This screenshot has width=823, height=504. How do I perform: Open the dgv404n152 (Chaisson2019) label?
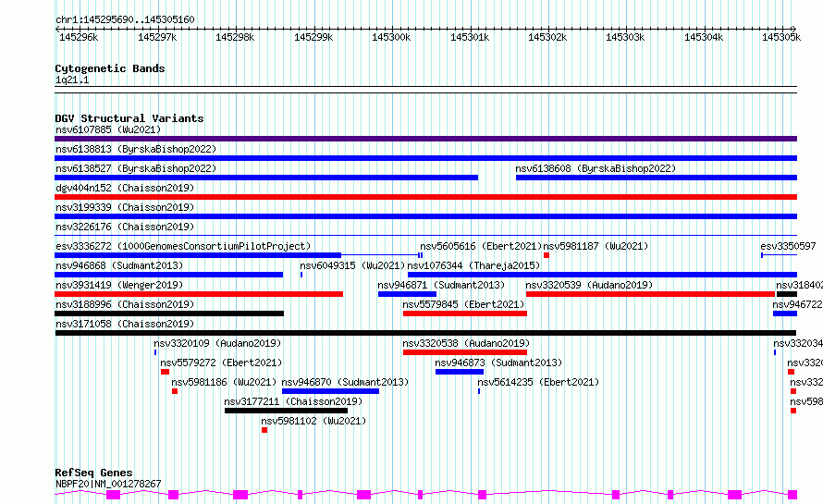point(125,188)
